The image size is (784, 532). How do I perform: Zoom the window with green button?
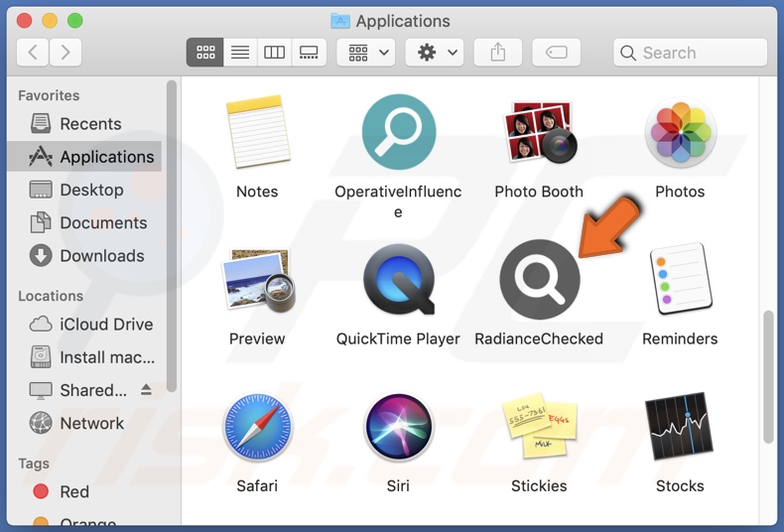75,21
